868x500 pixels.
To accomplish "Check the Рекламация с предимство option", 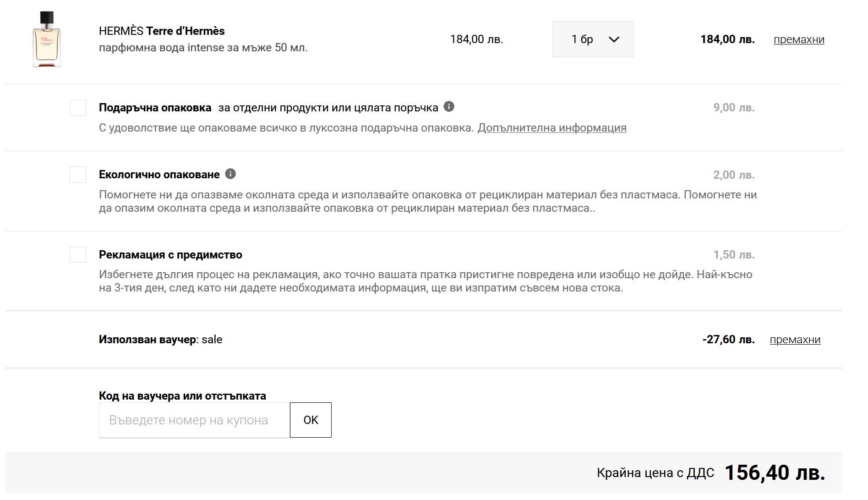I will tap(78, 254).
